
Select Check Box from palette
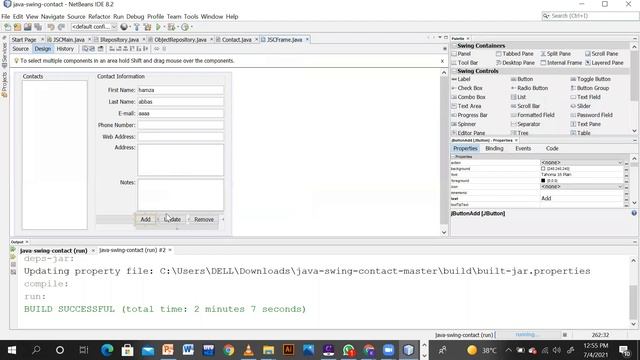pos(467,88)
